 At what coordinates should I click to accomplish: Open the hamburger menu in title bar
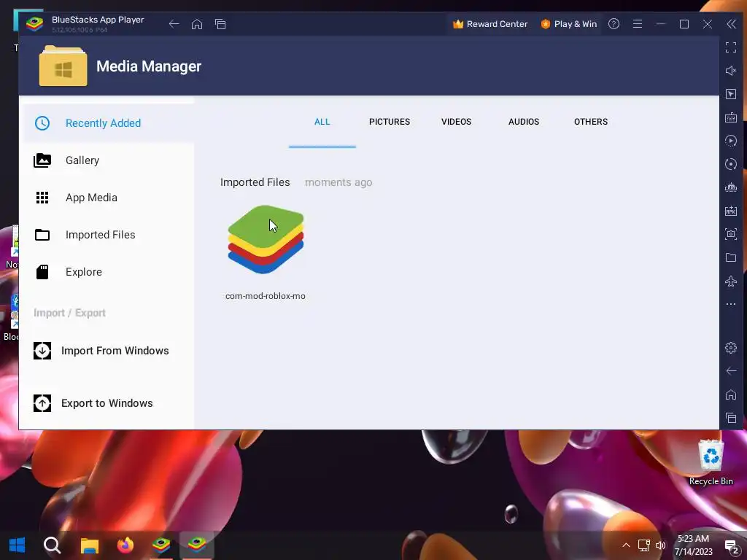point(638,24)
